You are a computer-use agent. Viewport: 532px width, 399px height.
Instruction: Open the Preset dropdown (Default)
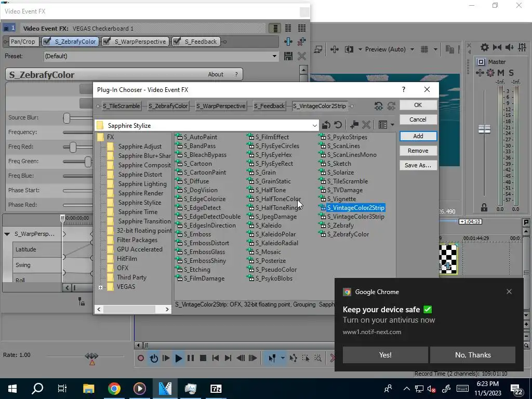(x=274, y=56)
